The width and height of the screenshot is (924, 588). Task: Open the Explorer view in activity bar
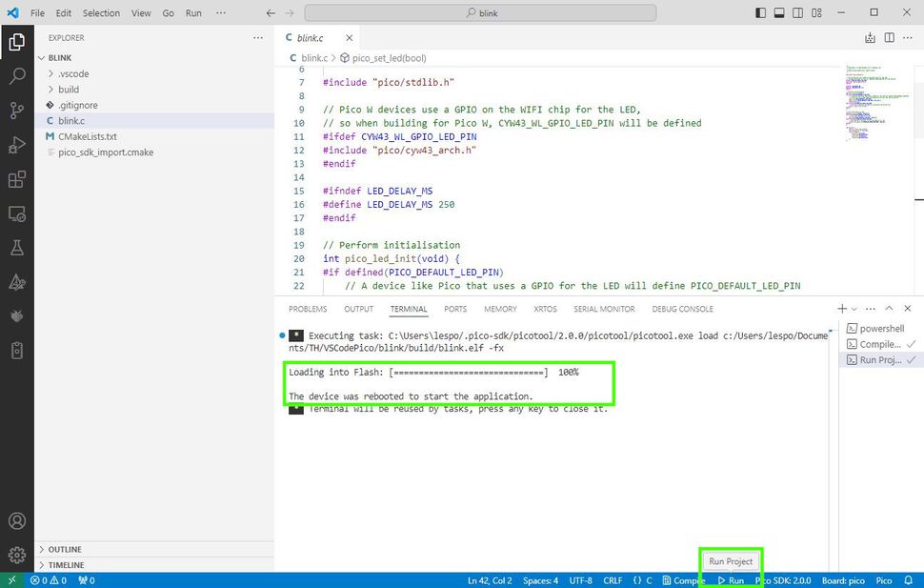tap(17, 42)
